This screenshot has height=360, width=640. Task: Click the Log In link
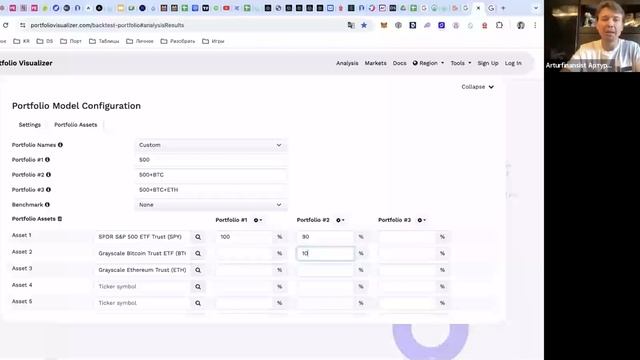pos(513,63)
